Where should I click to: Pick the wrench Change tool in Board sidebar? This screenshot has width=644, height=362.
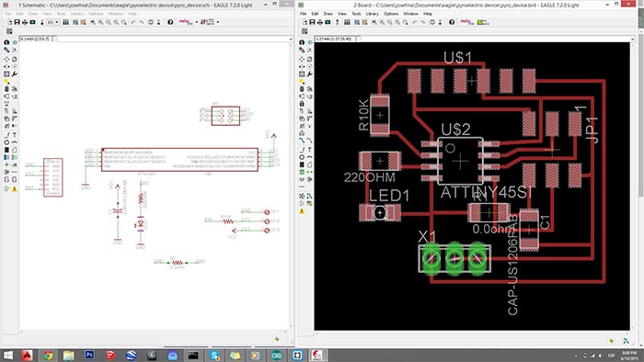pos(309,74)
